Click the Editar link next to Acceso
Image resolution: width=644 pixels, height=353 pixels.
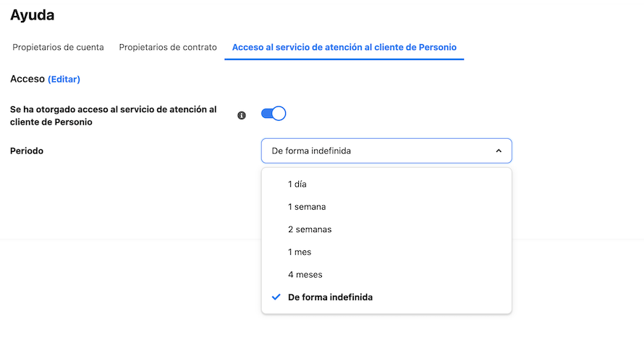click(x=64, y=80)
